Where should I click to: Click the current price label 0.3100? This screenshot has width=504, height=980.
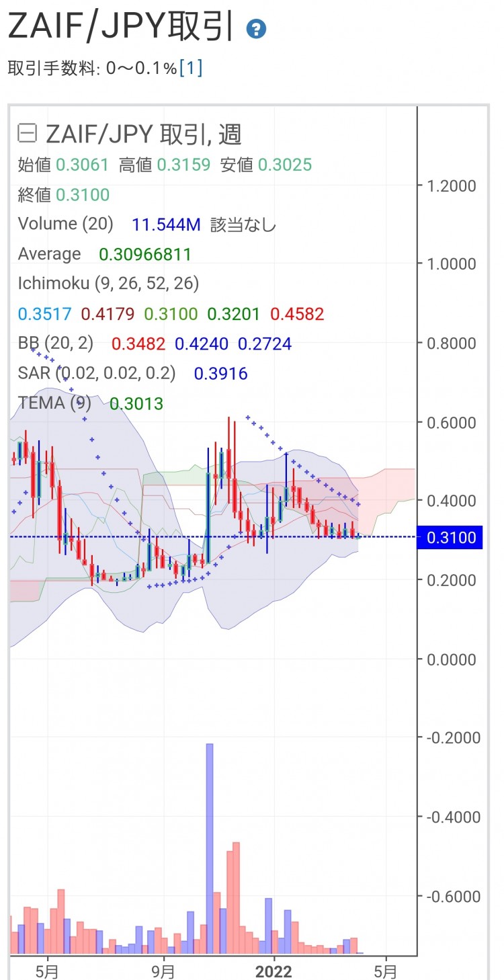click(450, 537)
